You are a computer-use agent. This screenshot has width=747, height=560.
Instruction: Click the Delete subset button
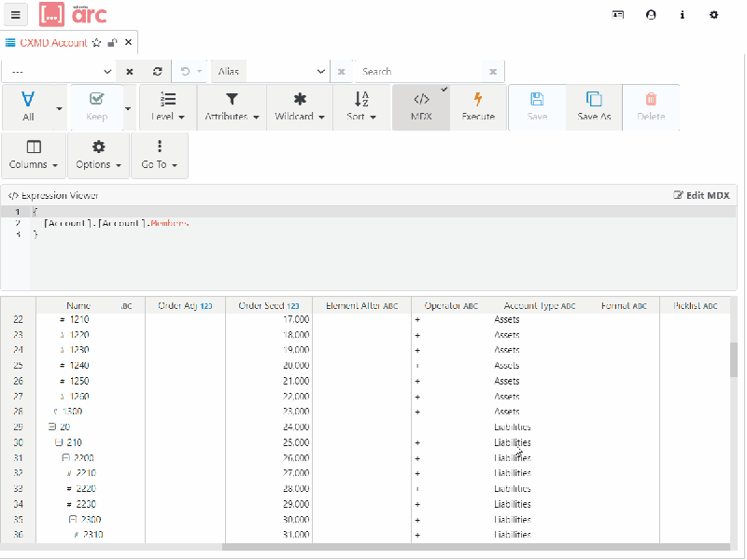pos(651,107)
